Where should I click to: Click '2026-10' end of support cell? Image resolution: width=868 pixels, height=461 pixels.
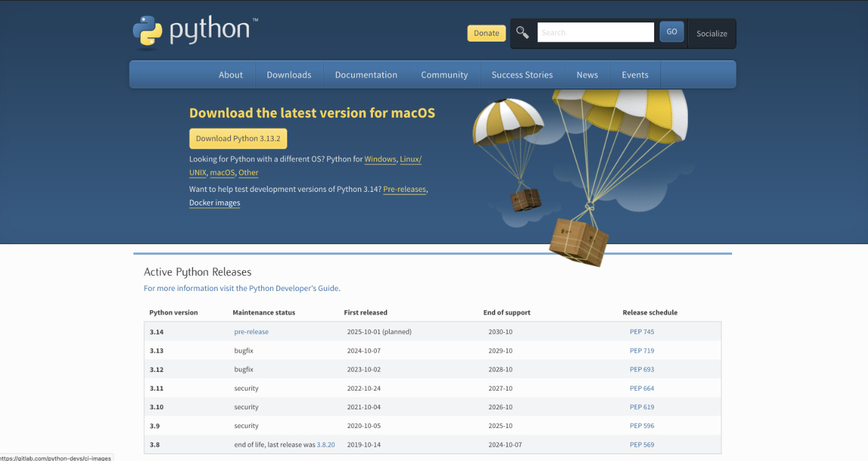point(500,407)
